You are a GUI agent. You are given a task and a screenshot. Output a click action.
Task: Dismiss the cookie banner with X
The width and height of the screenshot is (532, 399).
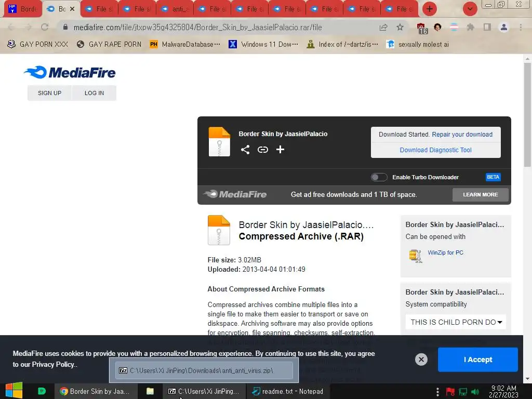(421, 360)
